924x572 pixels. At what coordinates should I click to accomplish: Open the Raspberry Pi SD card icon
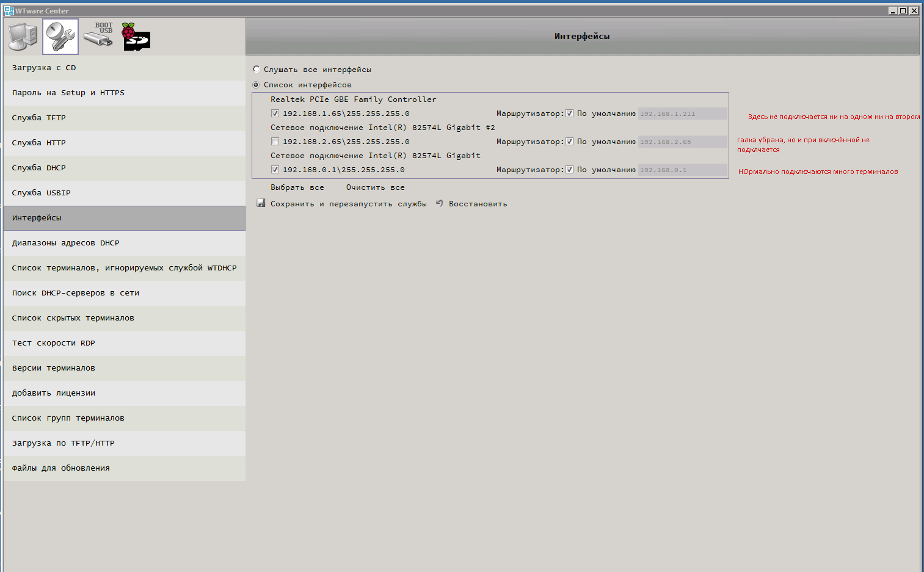point(136,37)
